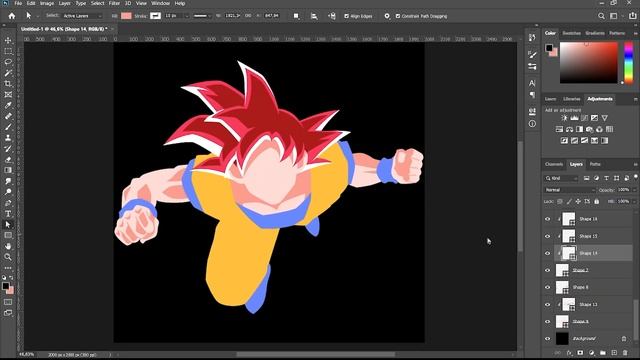Viewport: 640px width, 360px height.
Task: Open the layer Kind filter dropdown
Action: pyautogui.click(x=562, y=178)
